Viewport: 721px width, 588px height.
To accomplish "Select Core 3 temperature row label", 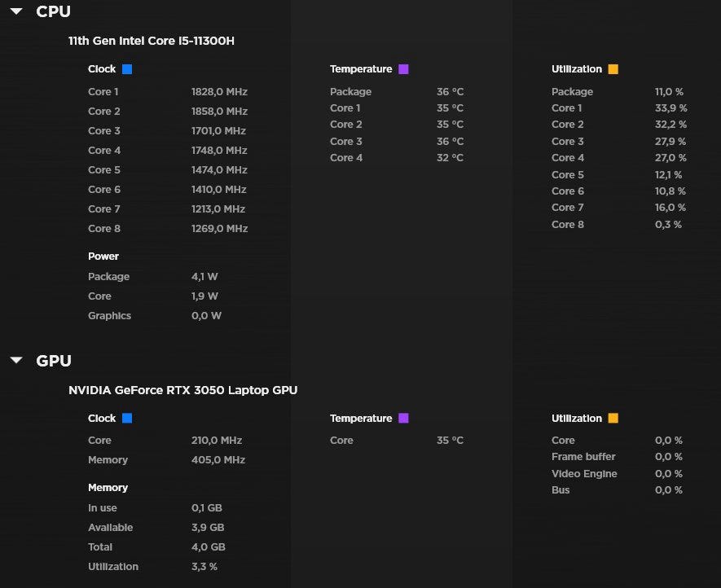I will coord(345,141).
